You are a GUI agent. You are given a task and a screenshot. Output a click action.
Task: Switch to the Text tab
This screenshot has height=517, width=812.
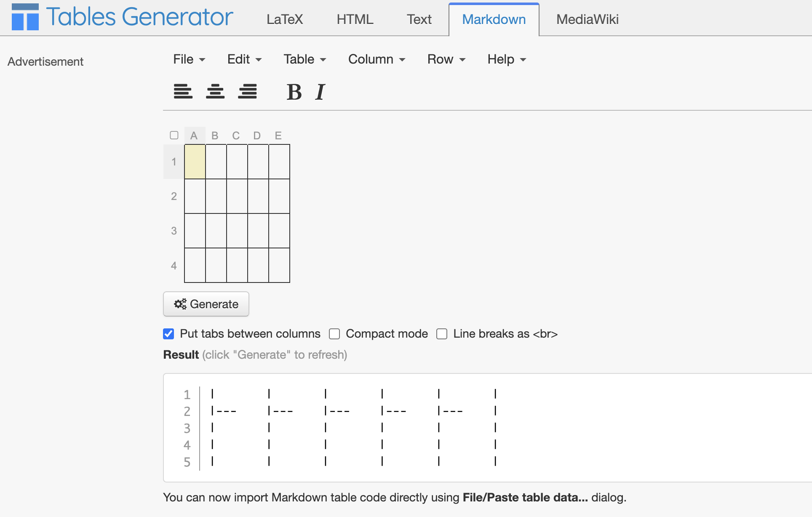(419, 19)
